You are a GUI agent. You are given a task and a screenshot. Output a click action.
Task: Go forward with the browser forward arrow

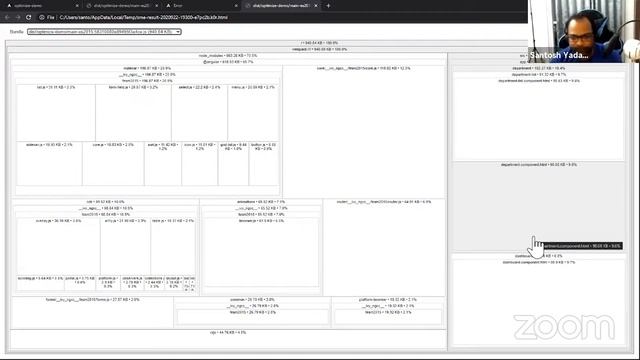coord(18,17)
